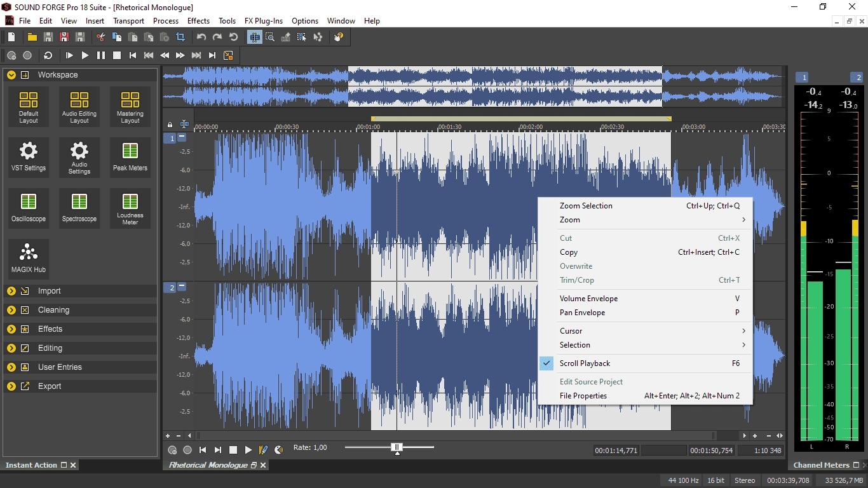The width and height of the screenshot is (868, 488).
Task: Start playback from the top transport bar
Action: tap(85, 56)
